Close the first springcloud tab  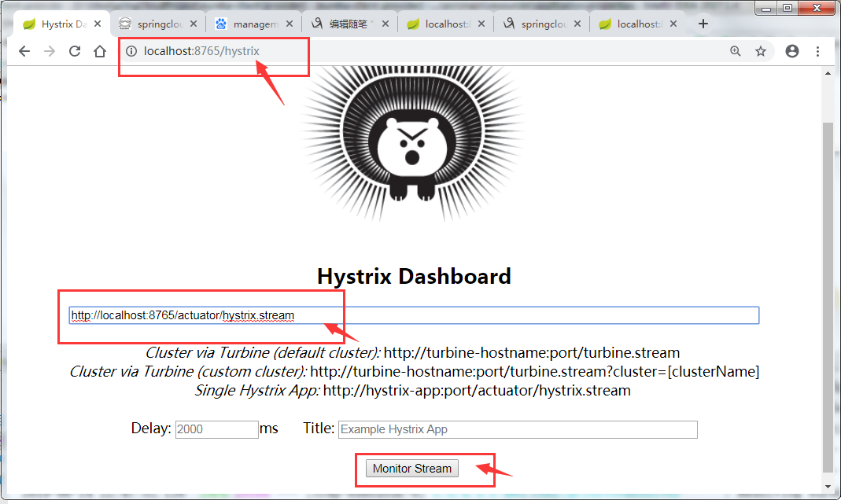pos(194,24)
